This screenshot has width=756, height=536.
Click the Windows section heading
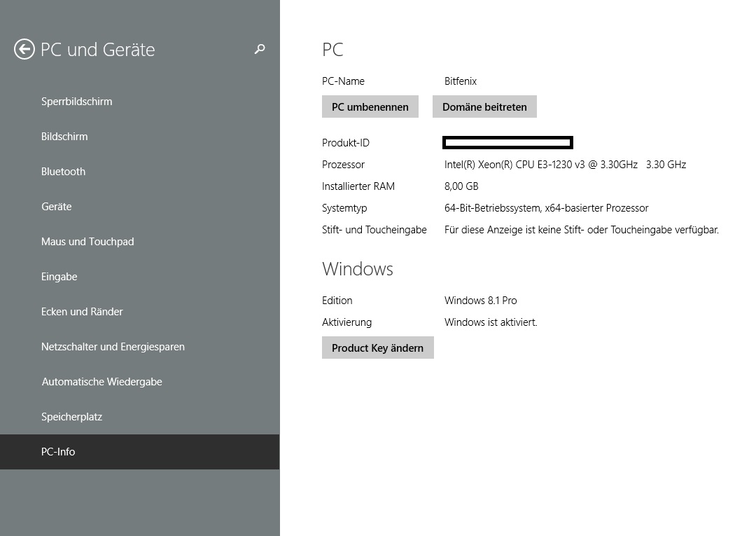coord(358,269)
